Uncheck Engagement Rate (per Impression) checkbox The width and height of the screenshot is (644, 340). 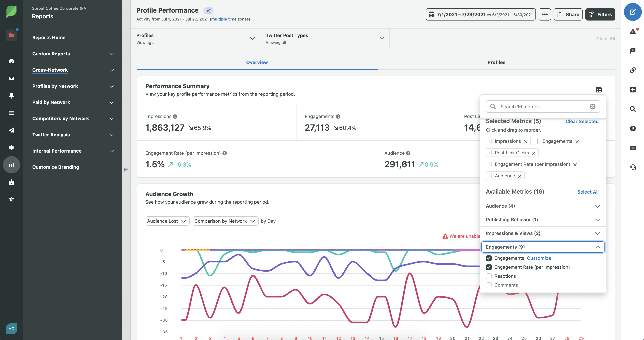489,267
